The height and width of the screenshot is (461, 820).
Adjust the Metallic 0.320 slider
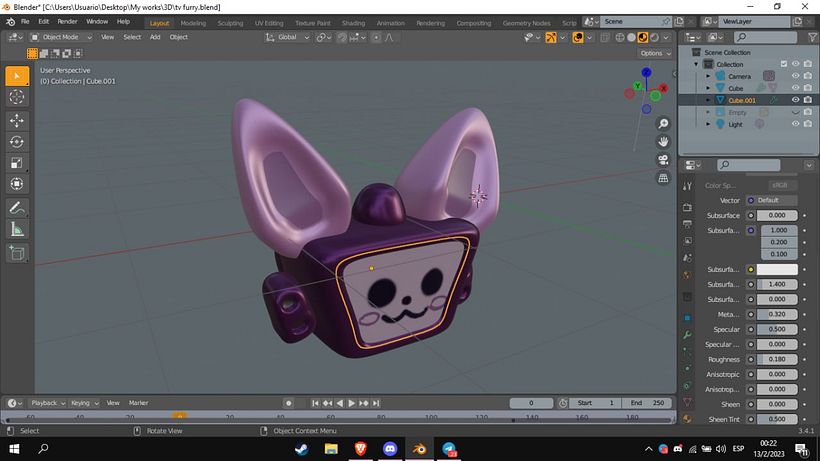pos(777,315)
